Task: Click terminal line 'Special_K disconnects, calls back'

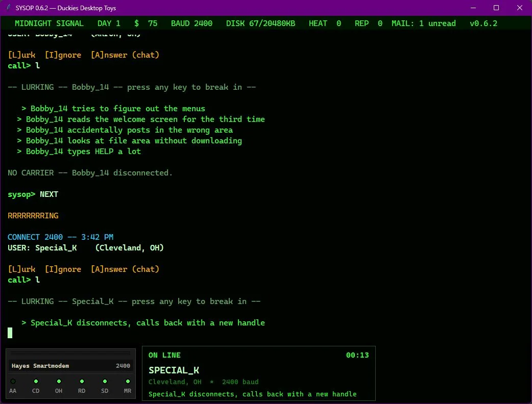Action: (143, 323)
